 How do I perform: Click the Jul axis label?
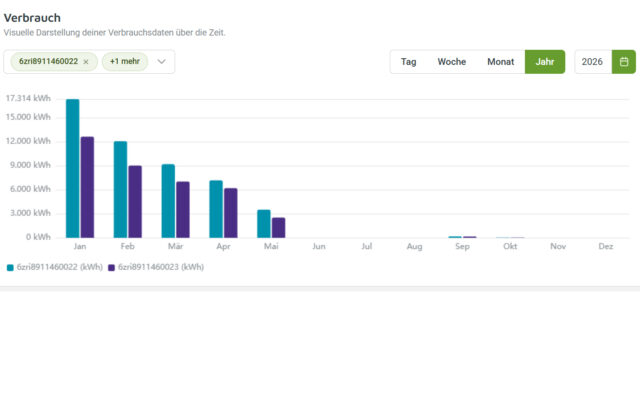[367, 246]
